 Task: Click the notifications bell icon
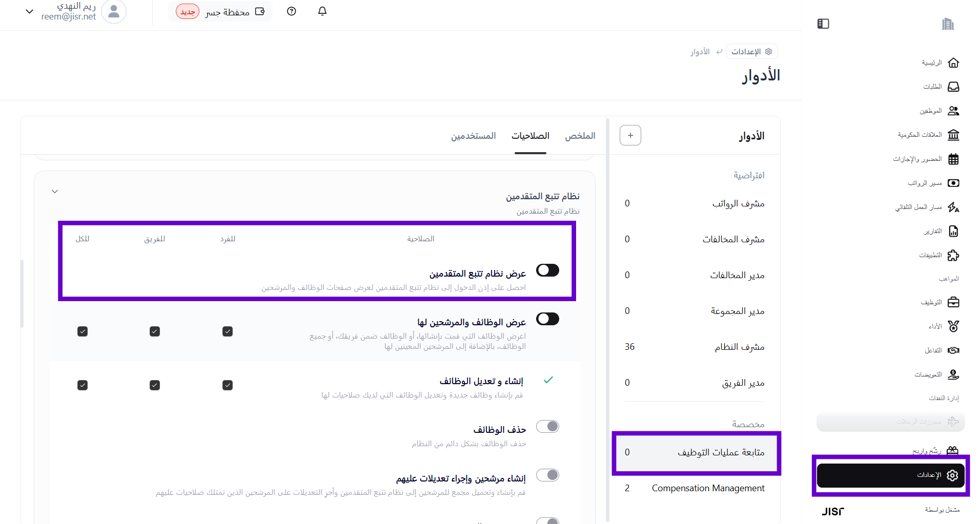pyautogui.click(x=322, y=11)
